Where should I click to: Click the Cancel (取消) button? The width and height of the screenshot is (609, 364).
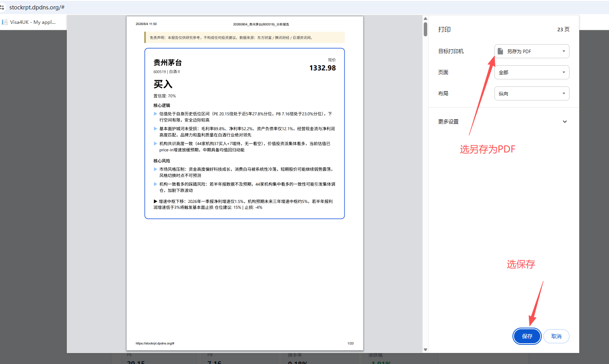(556, 336)
